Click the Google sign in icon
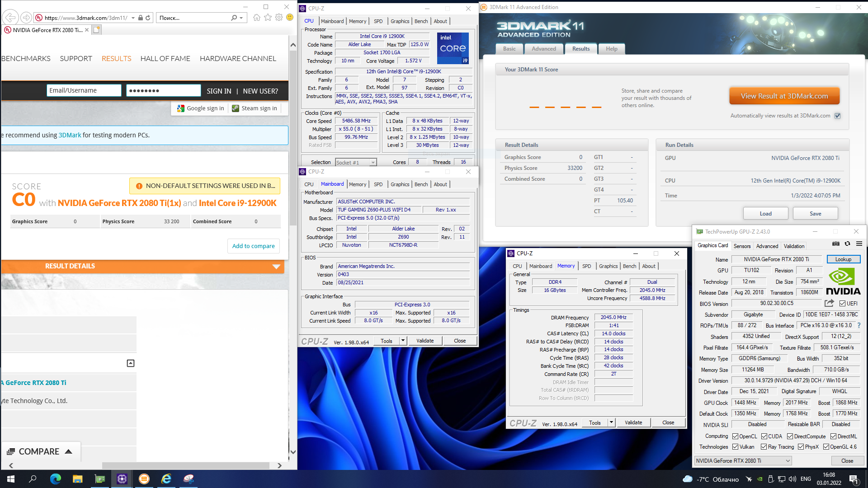The width and height of the screenshot is (868, 488). coord(181,108)
